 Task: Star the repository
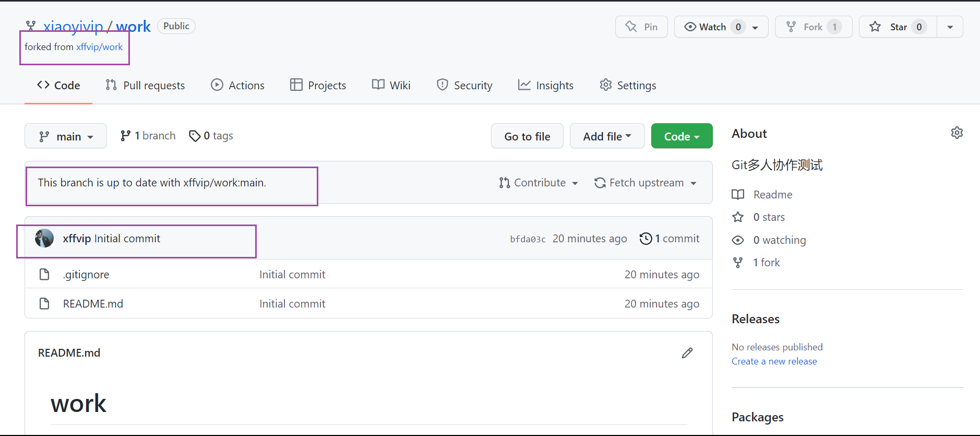pyautogui.click(x=898, y=27)
